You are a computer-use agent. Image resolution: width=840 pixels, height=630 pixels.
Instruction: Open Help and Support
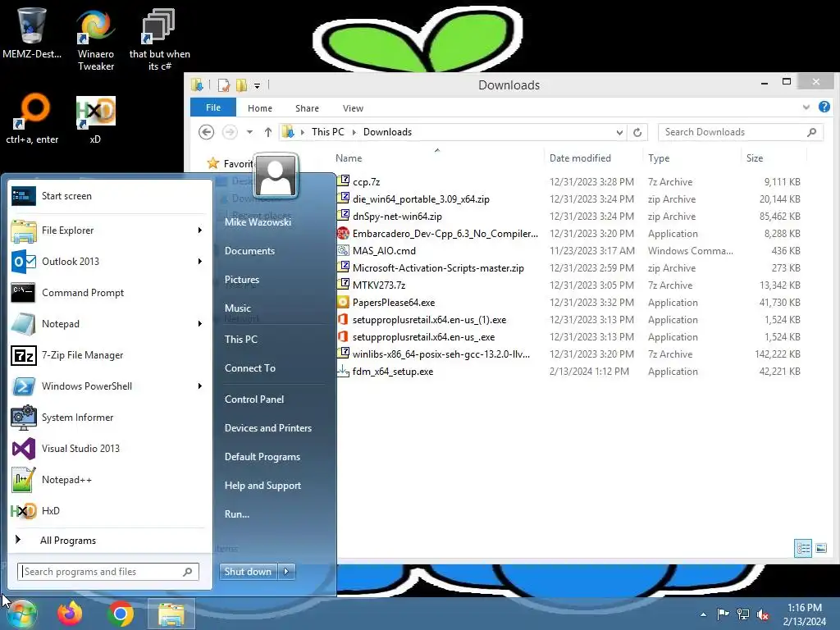point(262,486)
